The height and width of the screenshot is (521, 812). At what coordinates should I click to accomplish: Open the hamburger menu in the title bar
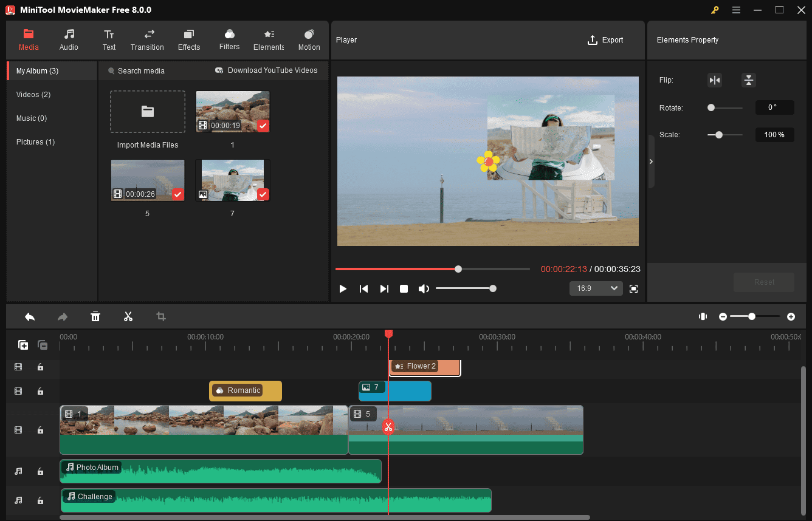click(x=736, y=10)
